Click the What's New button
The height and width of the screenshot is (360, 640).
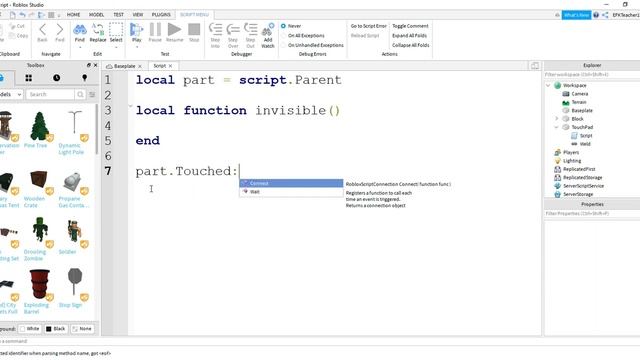pyautogui.click(x=576, y=15)
